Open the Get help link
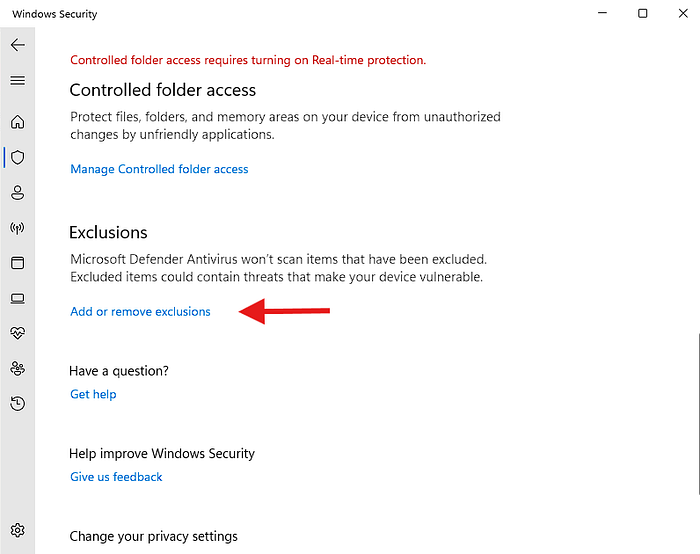This screenshot has width=700, height=554. 93,394
